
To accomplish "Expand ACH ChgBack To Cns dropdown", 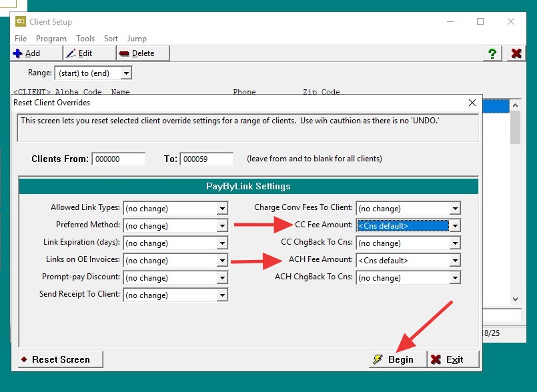I will [455, 277].
